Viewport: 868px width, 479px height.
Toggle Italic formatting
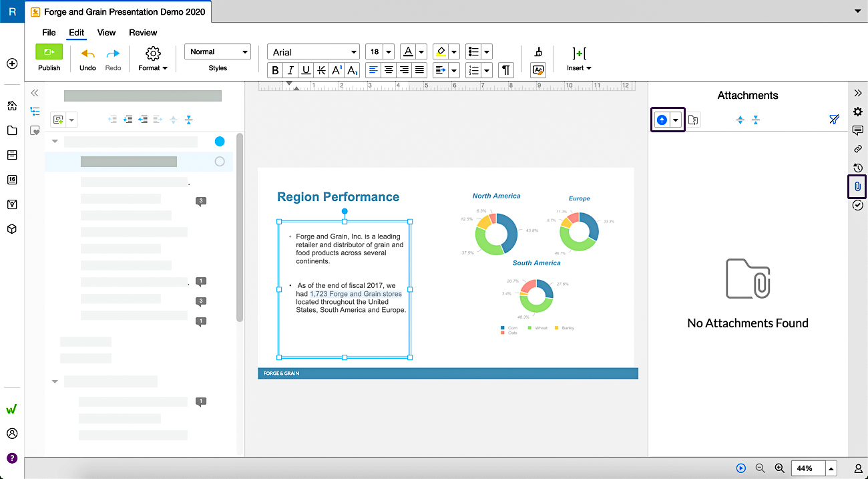[x=290, y=70]
